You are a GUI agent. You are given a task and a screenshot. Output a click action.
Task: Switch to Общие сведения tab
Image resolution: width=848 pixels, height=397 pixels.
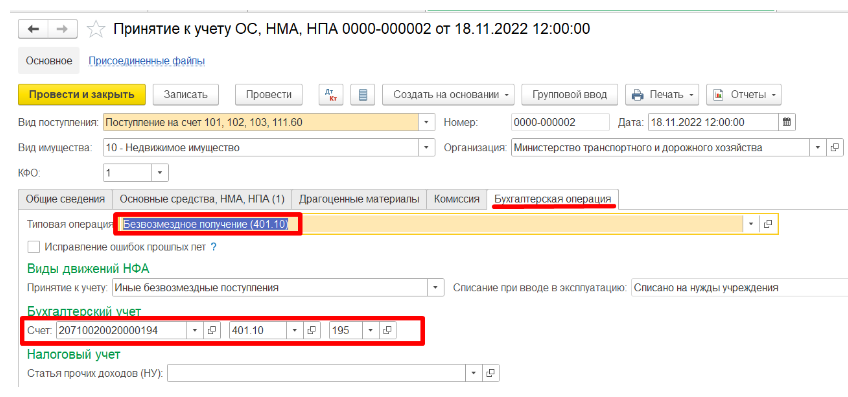tap(65, 198)
